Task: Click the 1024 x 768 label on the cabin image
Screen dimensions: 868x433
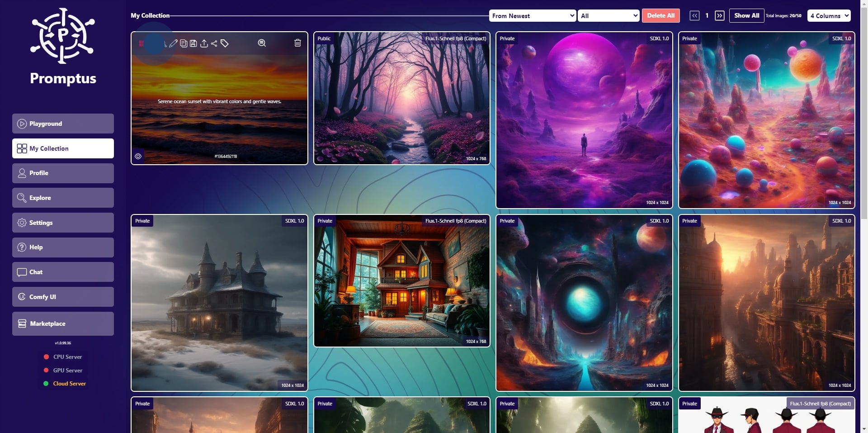Action: pyautogui.click(x=476, y=342)
